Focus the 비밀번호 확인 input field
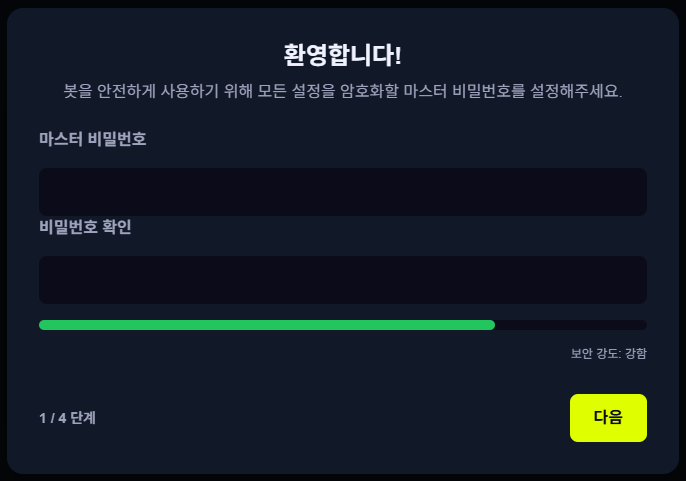Screen dimensions: 686x481 click(x=342, y=280)
